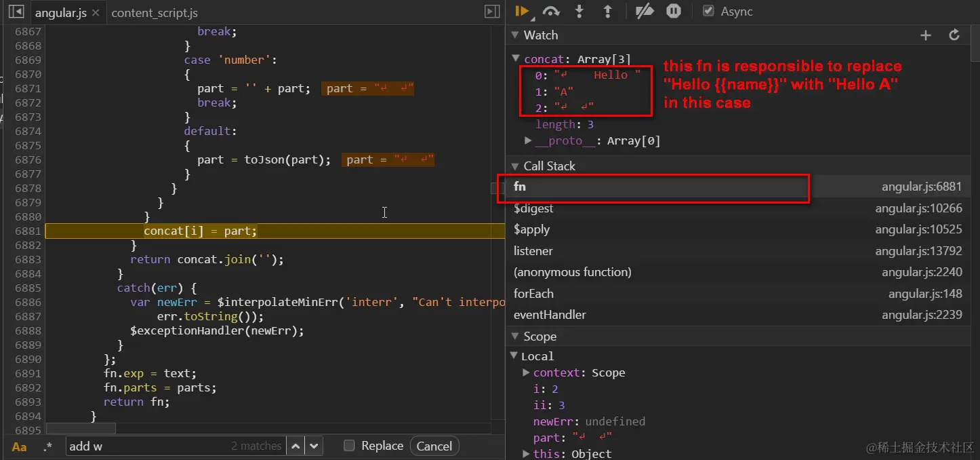Step out of current function
Screen dimensions: 980x460
pos(608,11)
